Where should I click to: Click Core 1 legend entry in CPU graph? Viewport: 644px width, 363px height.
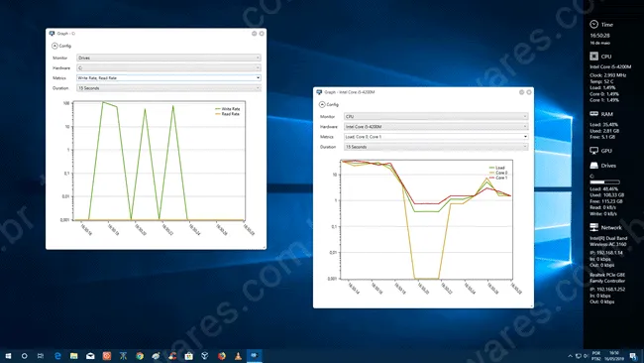(498, 178)
